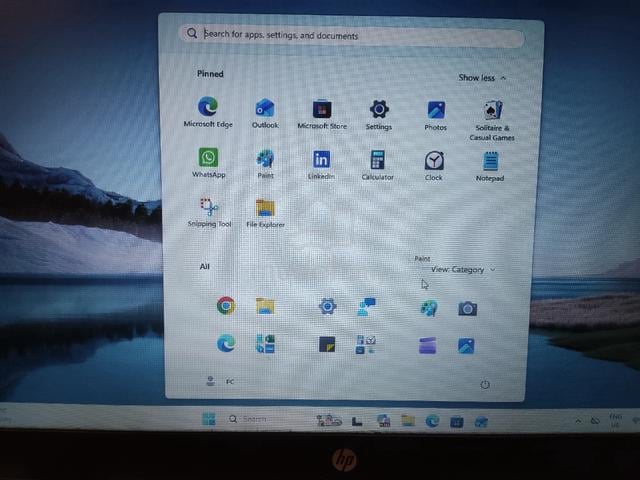Click the magnifier icon in Start search
Image resolution: width=640 pixels, height=480 pixels.
pos(192,33)
